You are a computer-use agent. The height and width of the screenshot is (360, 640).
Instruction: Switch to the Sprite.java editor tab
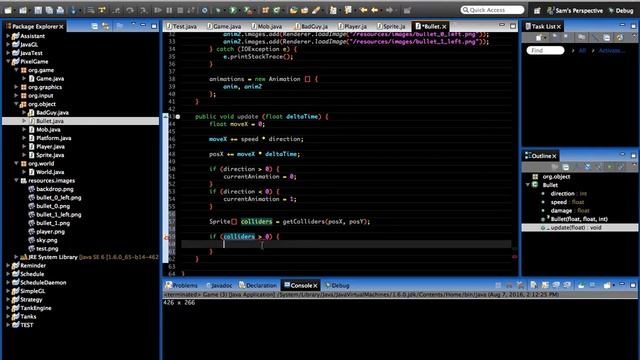coord(391,27)
